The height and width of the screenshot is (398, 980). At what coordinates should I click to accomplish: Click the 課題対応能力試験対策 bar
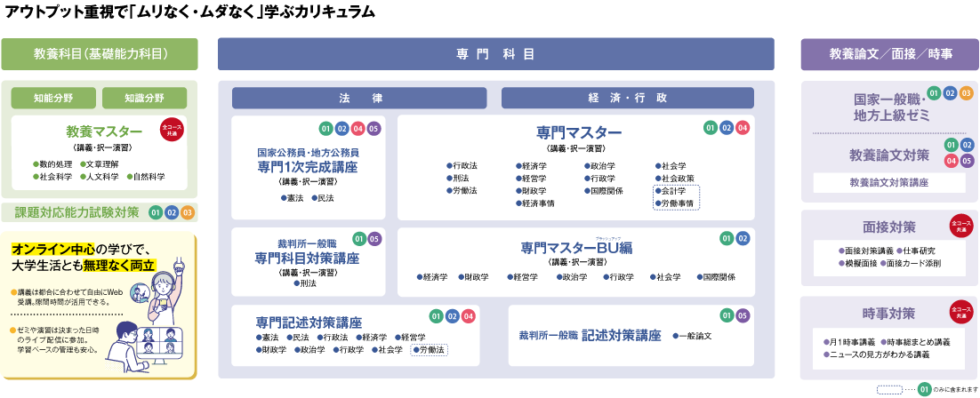(x=76, y=213)
